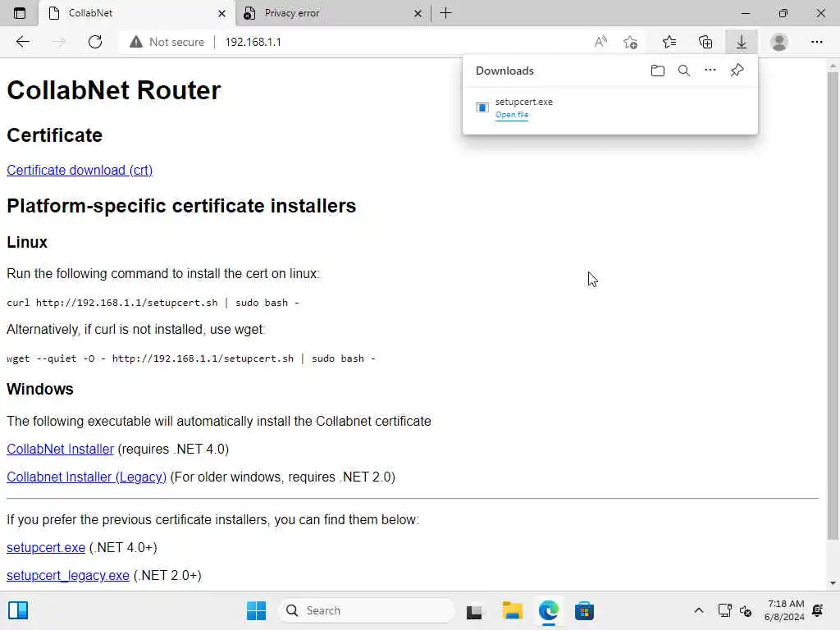This screenshot has width=840, height=630.
Task: Add this page to favorites star
Action: click(x=631, y=42)
